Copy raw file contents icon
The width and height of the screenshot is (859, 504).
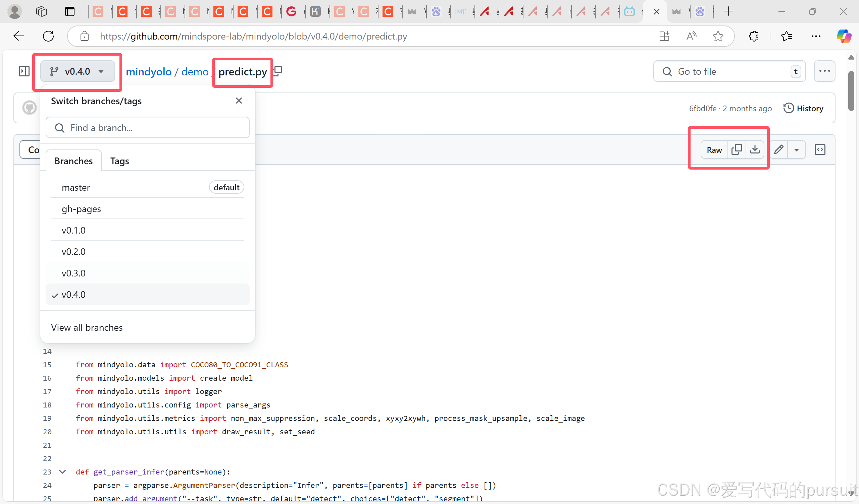[x=736, y=149]
